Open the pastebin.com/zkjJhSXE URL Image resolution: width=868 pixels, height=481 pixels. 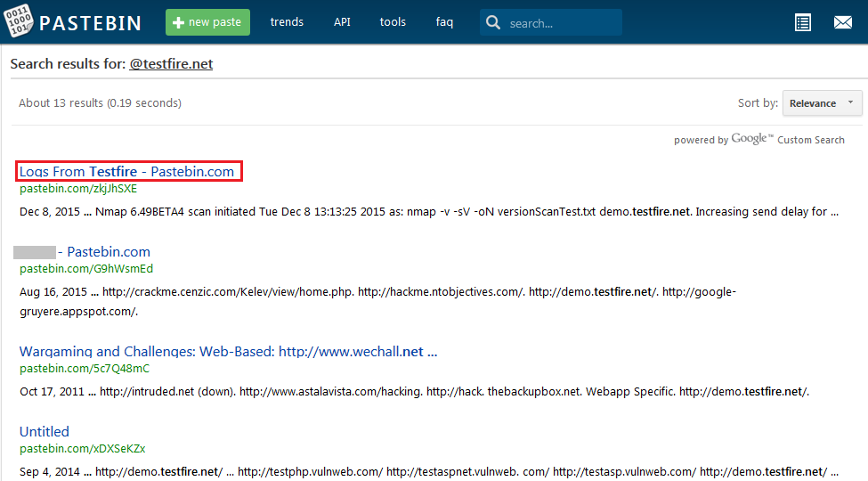pyautogui.click(x=78, y=189)
